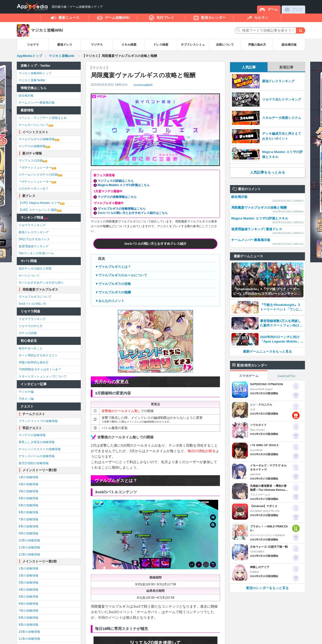Click 人気記事をもっとみる link
This screenshot has width=322, height=644.
coord(267,172)
